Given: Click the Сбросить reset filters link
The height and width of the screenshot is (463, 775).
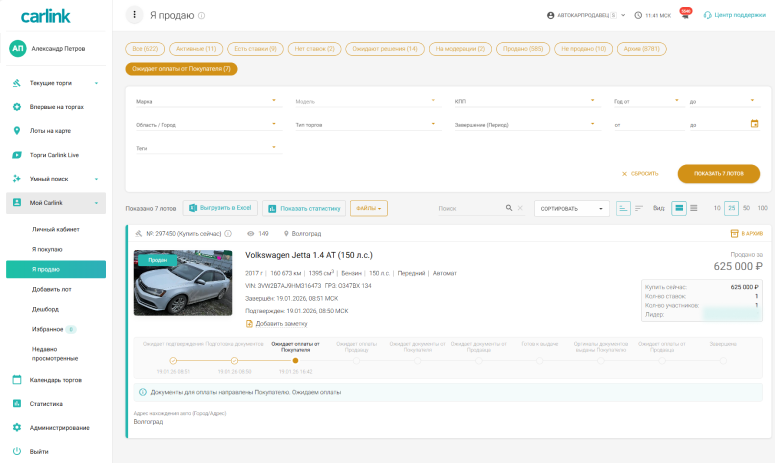Looking at the screenshot, I should pyautogui.click(x=640, y=173).
